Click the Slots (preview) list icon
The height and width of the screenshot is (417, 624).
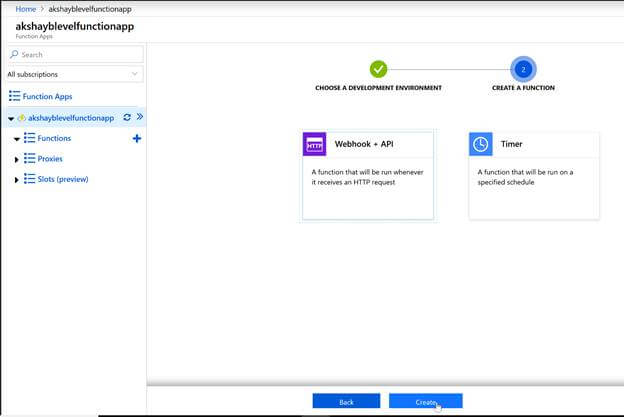[x=29, y=179]
